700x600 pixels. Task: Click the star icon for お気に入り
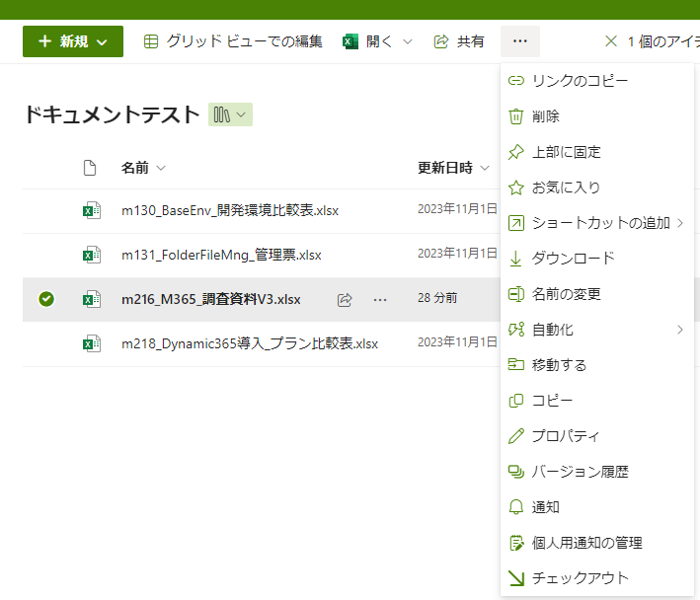click(x=515, y=187)
